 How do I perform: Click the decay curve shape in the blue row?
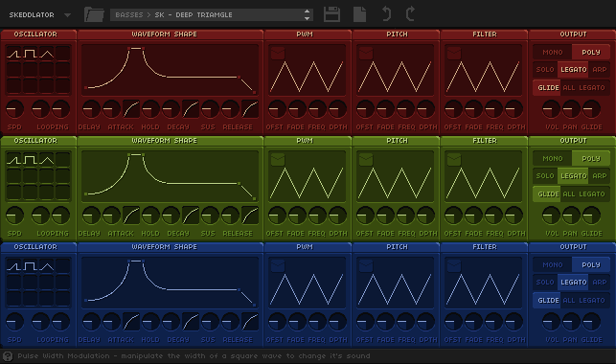click(x=191, y=322)
